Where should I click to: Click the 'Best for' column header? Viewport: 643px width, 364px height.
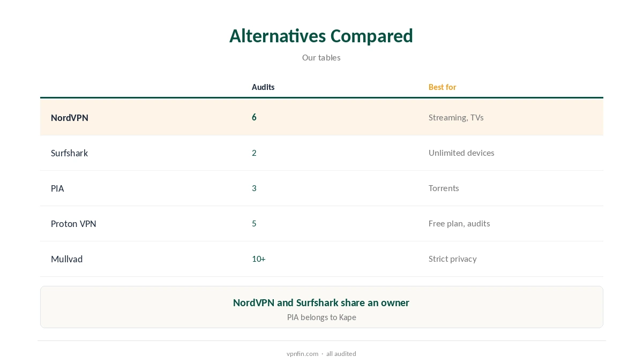pos(442,87)
